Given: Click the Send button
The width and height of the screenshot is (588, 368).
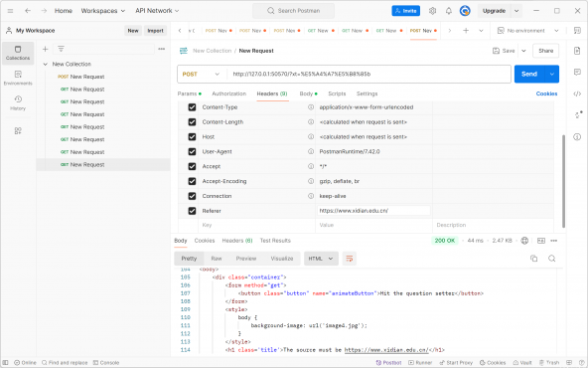Looking at the screenshot, I should click(529, 75).
